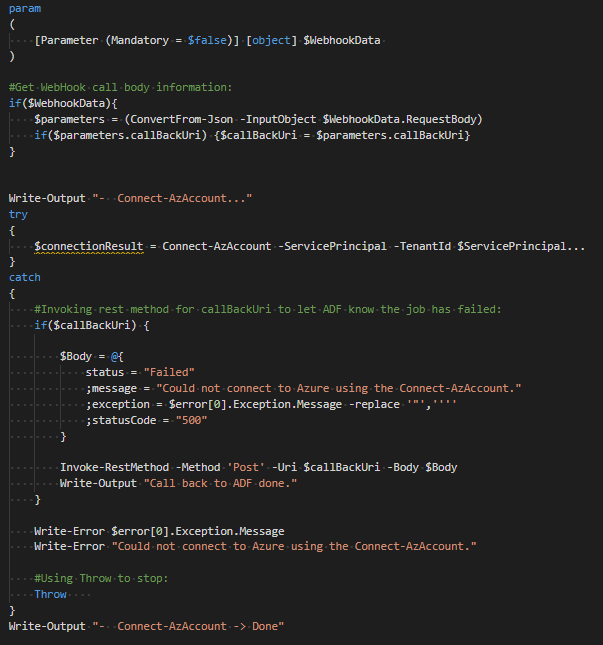This screenshot has height=645, width=603.
Task: Click '-Body $Body' argument
Action: coord(422,467)
